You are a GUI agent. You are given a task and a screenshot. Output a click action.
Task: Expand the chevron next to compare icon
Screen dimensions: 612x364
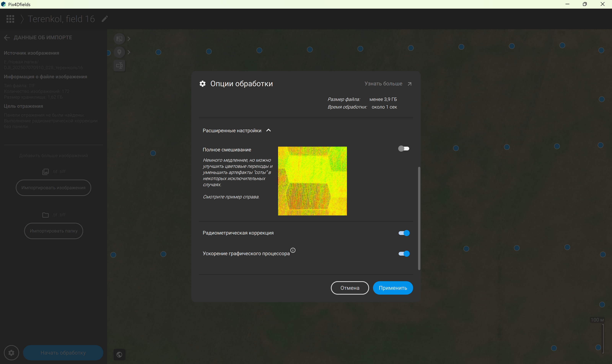[129, 39]
